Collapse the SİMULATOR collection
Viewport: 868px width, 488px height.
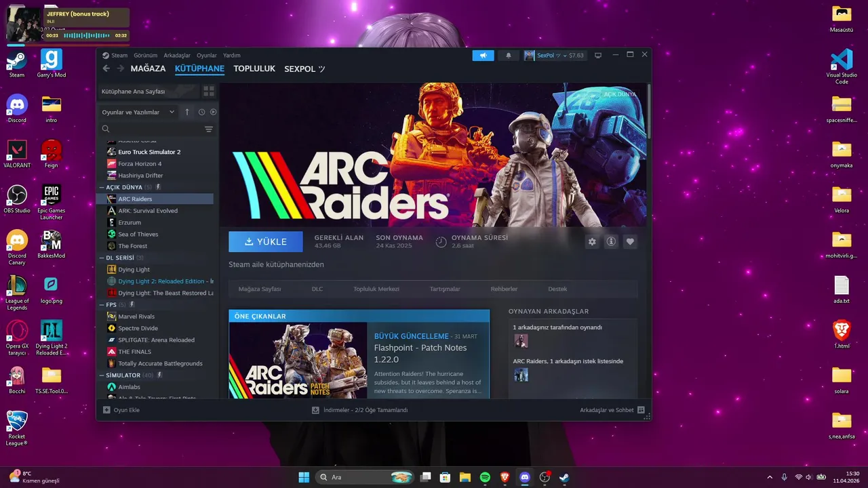click(102, 375)
